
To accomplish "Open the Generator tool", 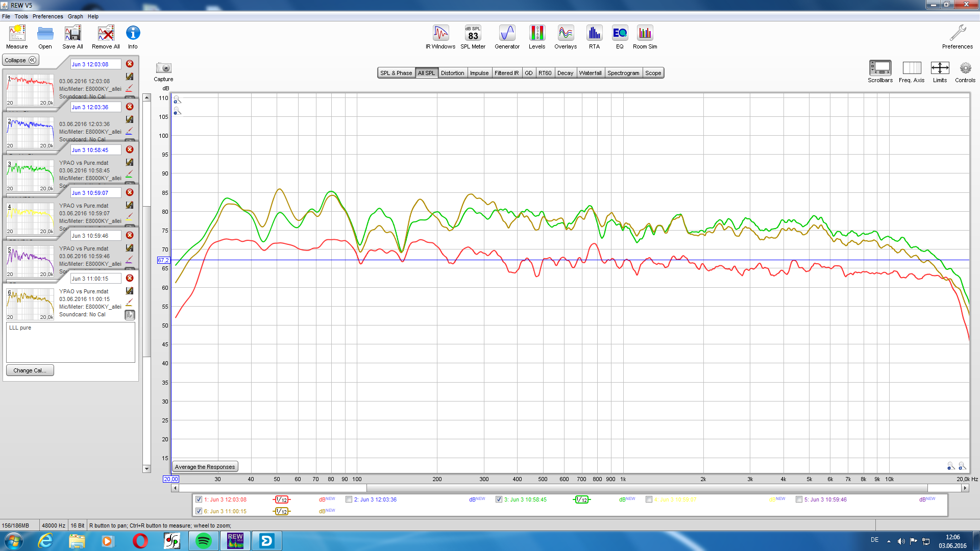I will [507, 37].
